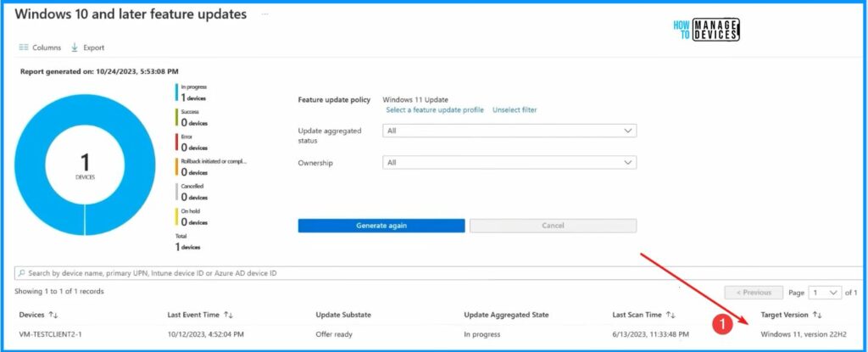Open Update aggregated status dropdown

pyautogui.click(x=509, y=131)
